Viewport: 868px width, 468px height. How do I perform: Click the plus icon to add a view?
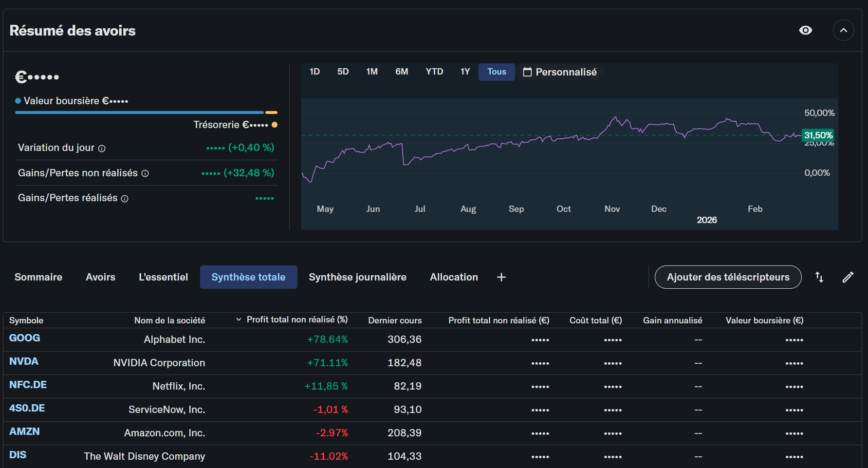click(x=501, y=277)
